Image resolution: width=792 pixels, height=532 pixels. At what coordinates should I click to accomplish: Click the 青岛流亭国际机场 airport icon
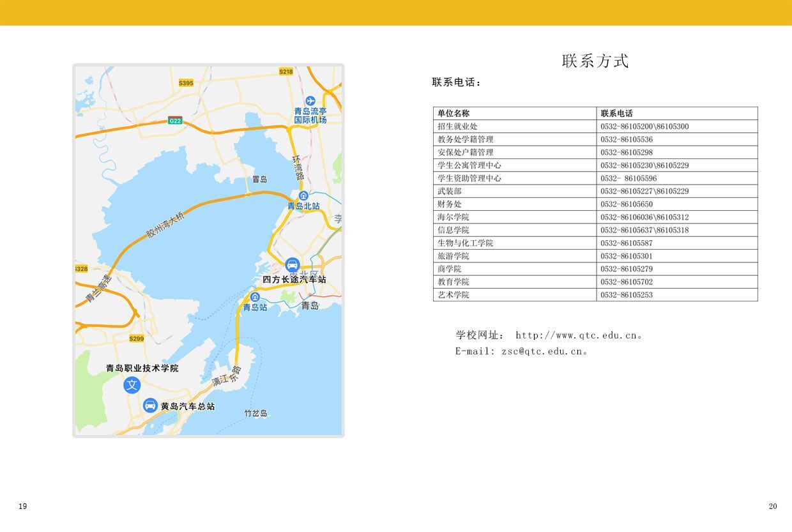(310, 101)
